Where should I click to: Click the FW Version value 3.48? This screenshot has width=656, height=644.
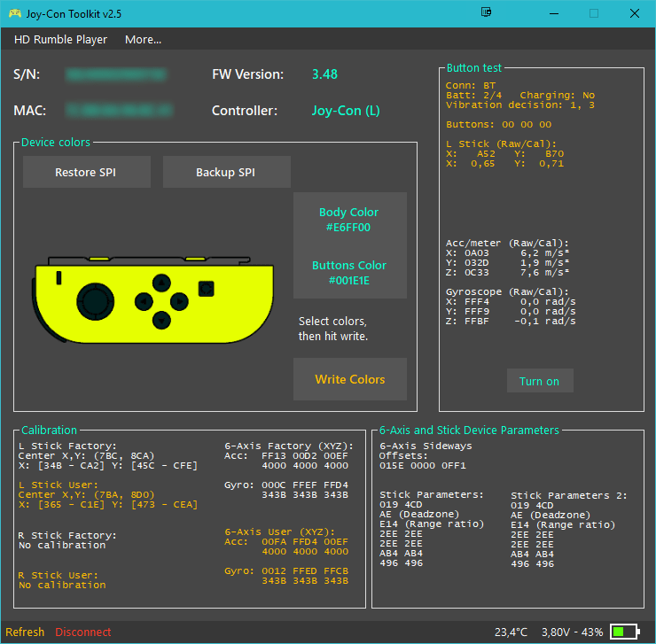(324, 74)
